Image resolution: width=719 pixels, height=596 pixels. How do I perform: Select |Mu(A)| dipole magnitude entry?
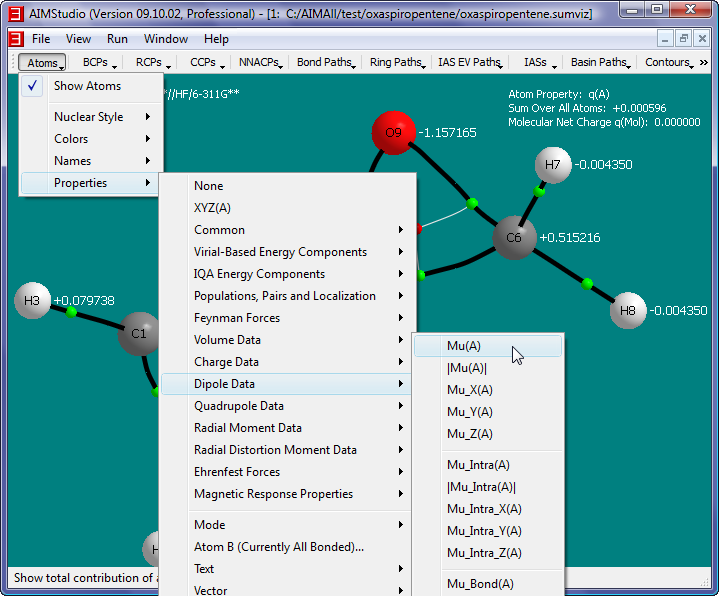(x=467, y=368)
